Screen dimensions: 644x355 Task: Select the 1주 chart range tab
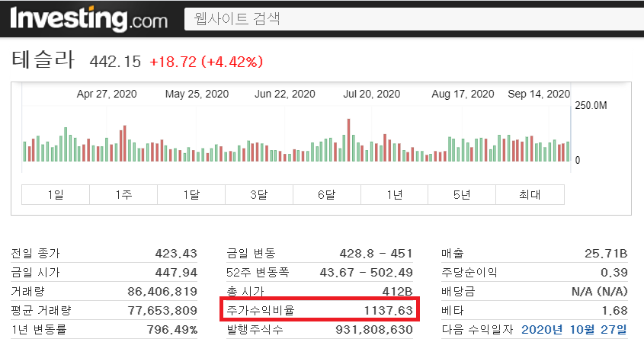point(123,194)
